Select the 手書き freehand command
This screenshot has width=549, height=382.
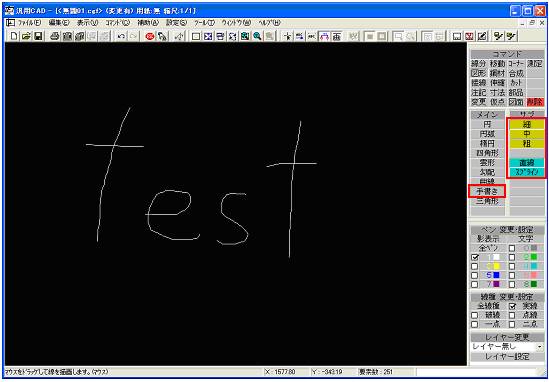[487, 191]
